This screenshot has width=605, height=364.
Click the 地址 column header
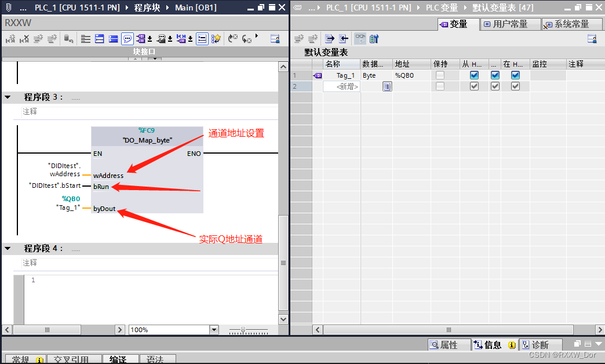tap(411, 64)
